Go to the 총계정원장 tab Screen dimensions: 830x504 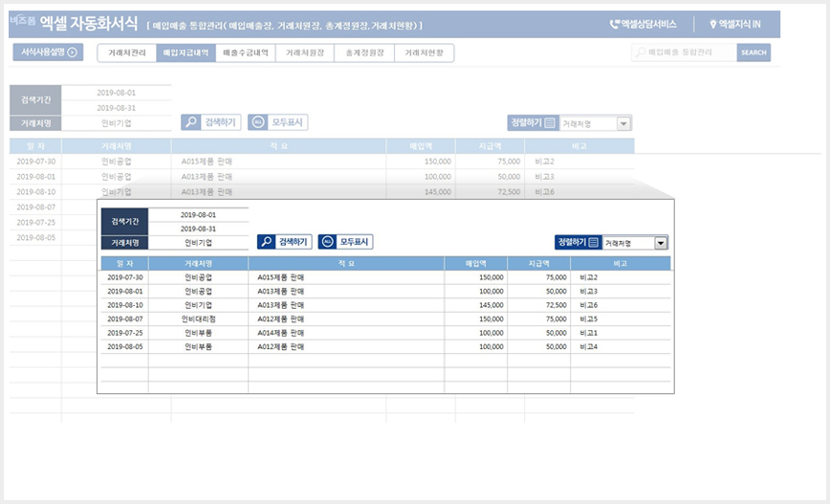click(364, 53)
